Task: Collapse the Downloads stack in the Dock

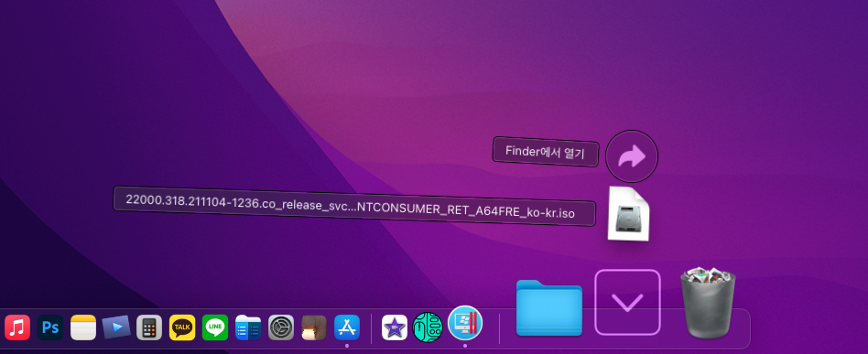Action: pyautogui.click(x=628, y=302)
